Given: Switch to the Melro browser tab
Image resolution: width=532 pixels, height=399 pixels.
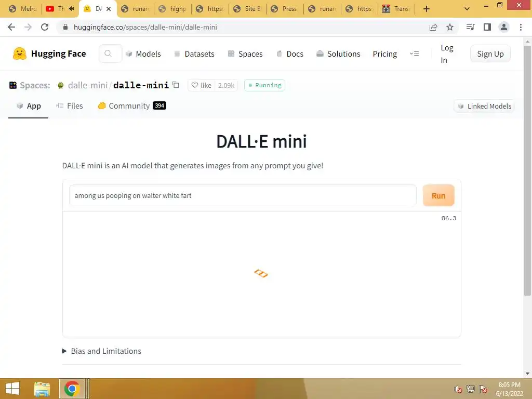Looking at the screenshot, I should (x=23, y=9).
